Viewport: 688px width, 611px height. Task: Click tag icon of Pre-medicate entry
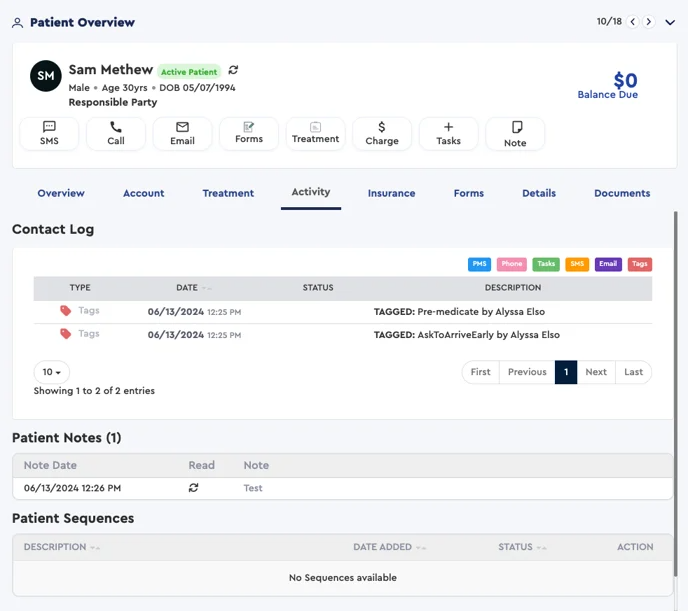pos(65,311)
